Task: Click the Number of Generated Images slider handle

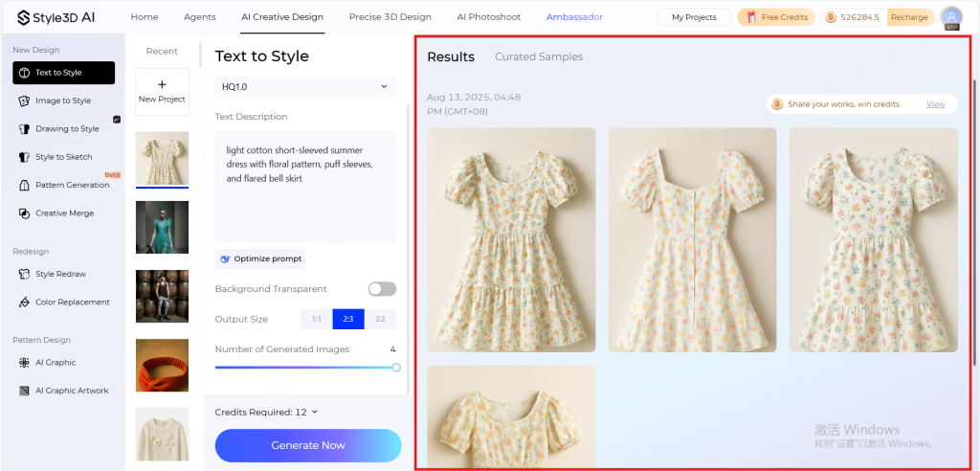Action: pos(396,368)
